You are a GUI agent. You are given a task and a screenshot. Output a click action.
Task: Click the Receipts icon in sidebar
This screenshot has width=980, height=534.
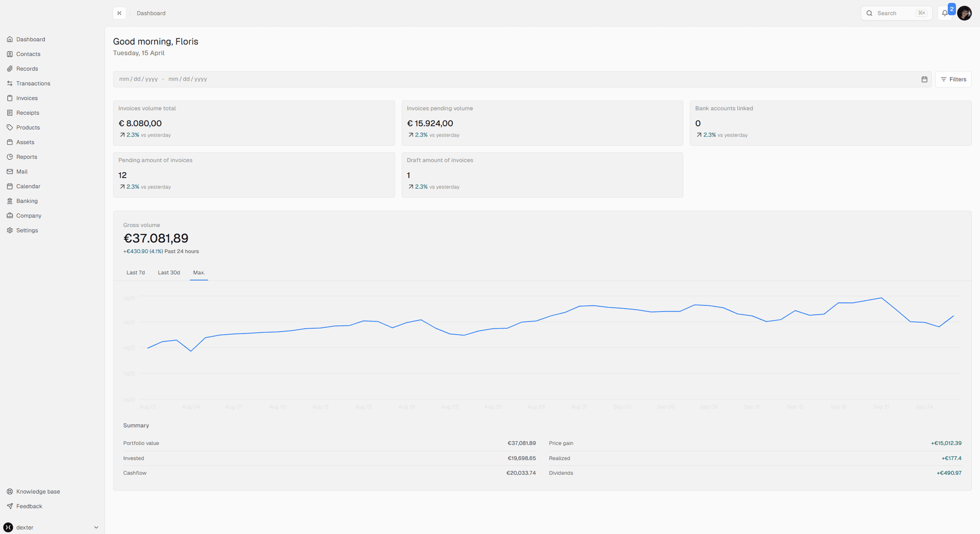[x=10, y=113]
